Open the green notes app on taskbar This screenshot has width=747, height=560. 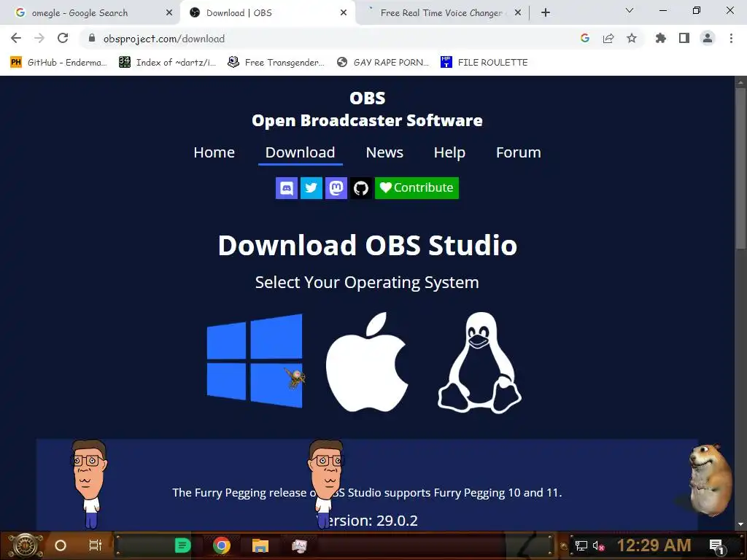[x=182, y=545]
